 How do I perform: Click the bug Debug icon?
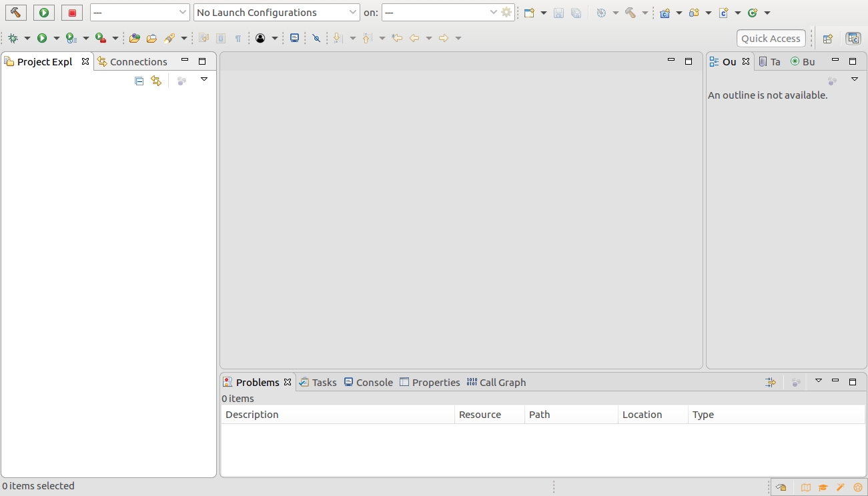tap(13, 39)
